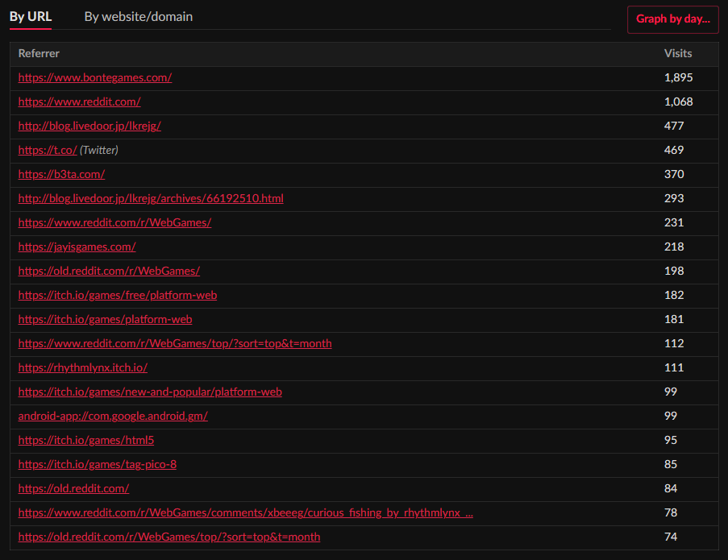
Task: Select the 181 visits value
Action: pos(674,319)
